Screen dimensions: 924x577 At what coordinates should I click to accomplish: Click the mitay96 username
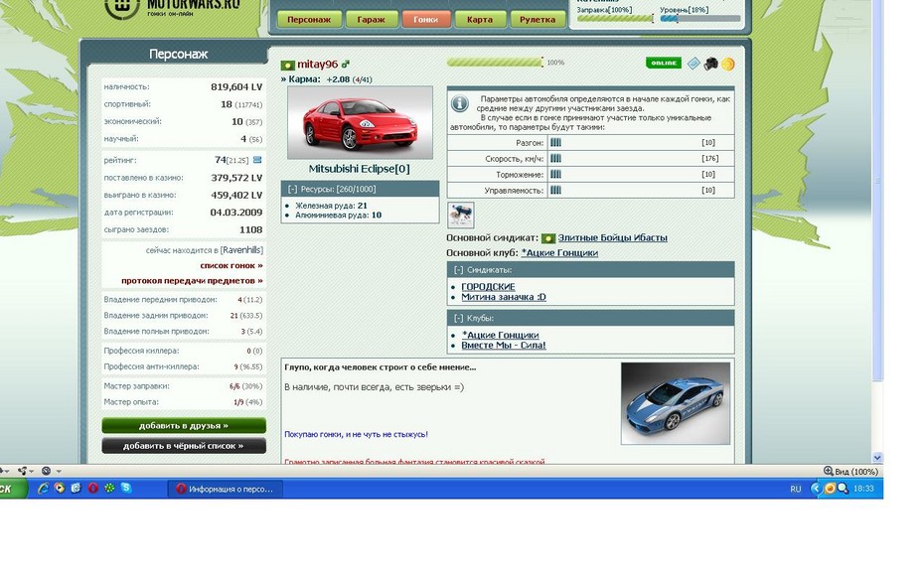317,65
